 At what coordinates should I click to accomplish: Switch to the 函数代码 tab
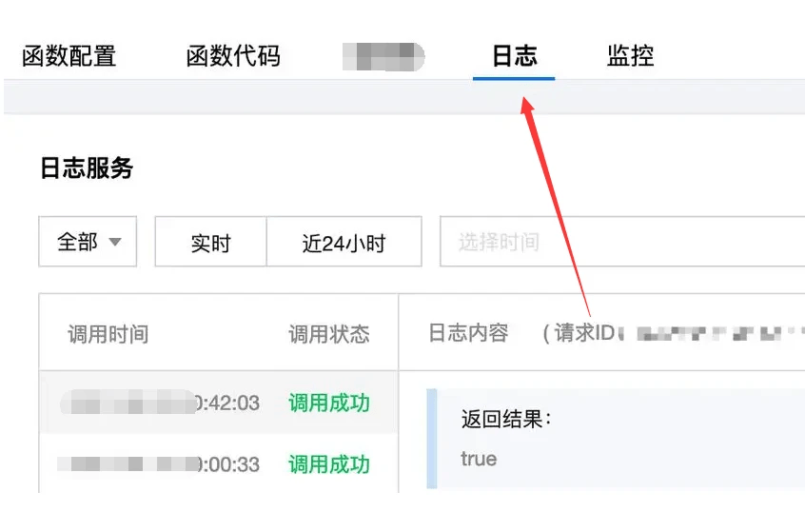[x=233, y=56]
